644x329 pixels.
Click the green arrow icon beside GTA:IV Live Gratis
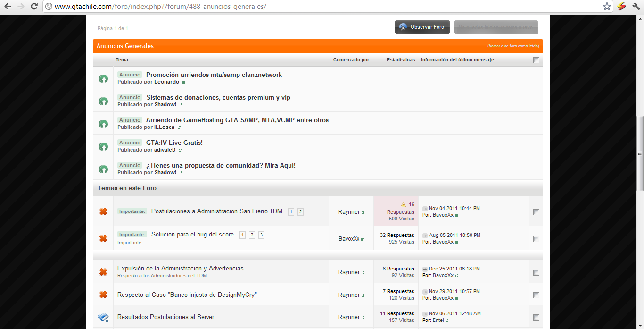(103, 146)
